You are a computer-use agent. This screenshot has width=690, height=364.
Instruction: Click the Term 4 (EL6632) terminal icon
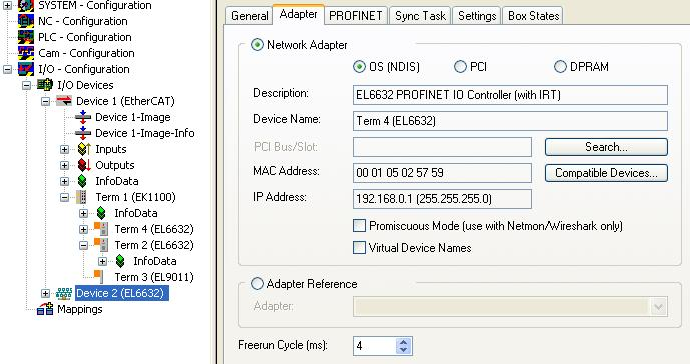point(101,229)
